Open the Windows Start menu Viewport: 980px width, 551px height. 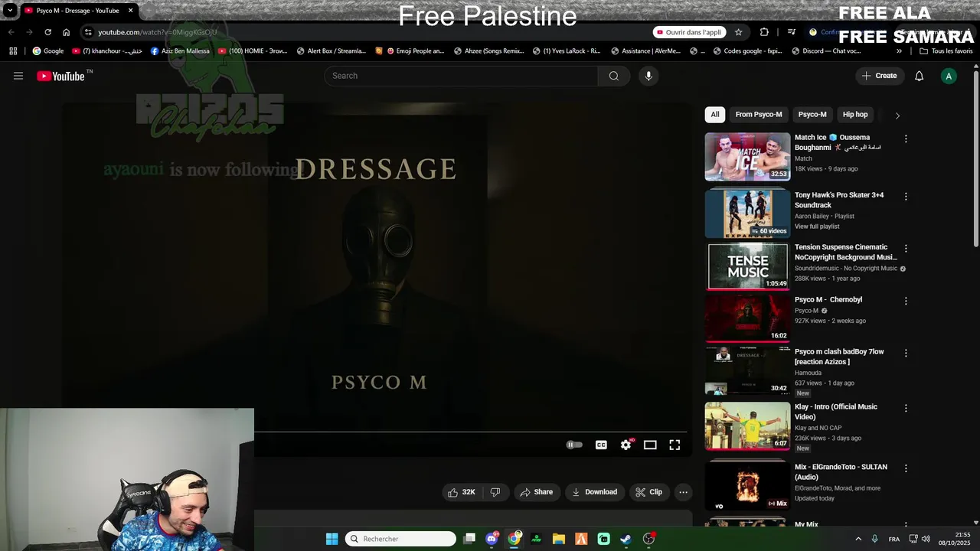[332, 539]
